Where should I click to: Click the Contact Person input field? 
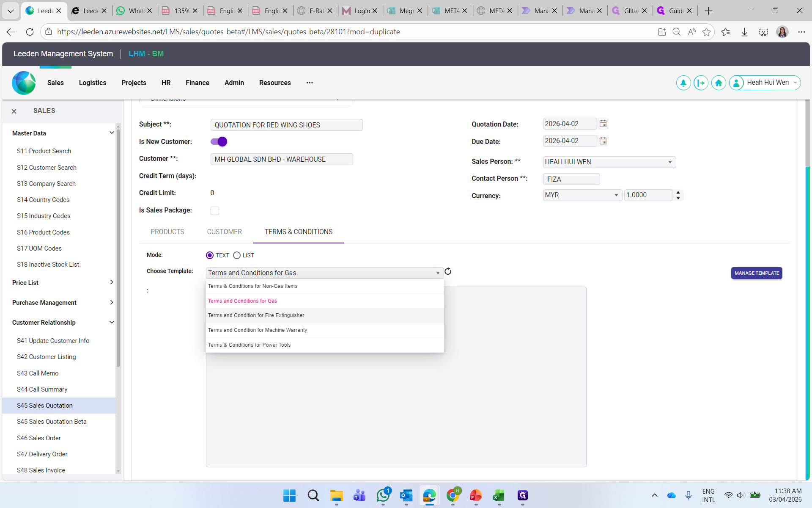[571, 179]
